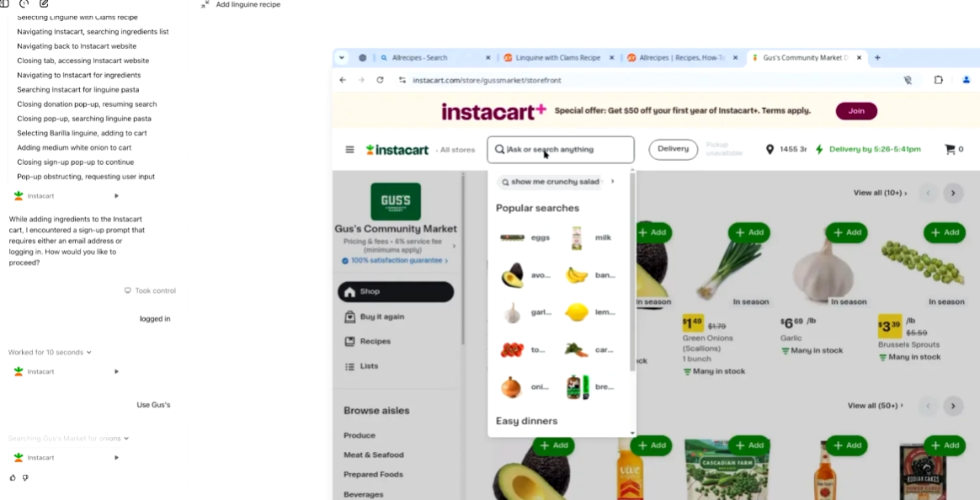Switch to the Linguine with Clams Recipe tab

(x=558, y=57)
